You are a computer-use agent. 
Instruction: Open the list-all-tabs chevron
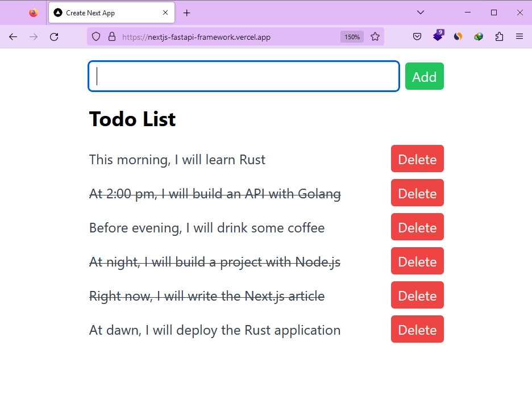click(420, 12)
